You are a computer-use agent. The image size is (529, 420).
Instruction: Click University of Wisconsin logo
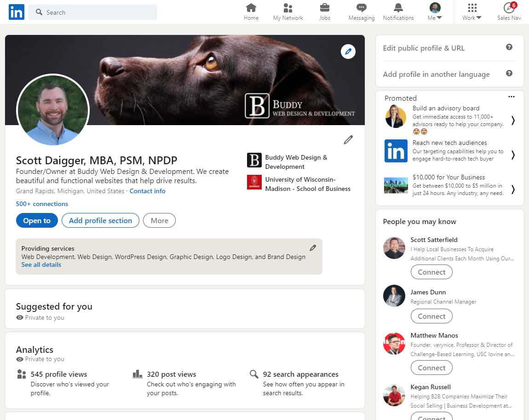point(254,182)
